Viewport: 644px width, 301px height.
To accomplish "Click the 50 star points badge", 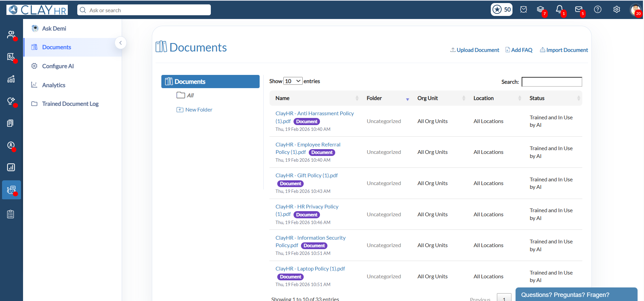I will (502, 9).
